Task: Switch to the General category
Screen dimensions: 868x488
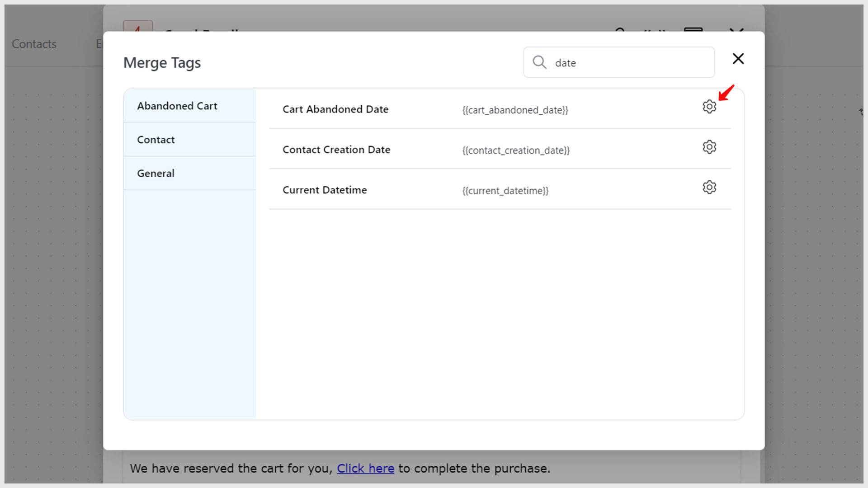Action: click(156, 173)
